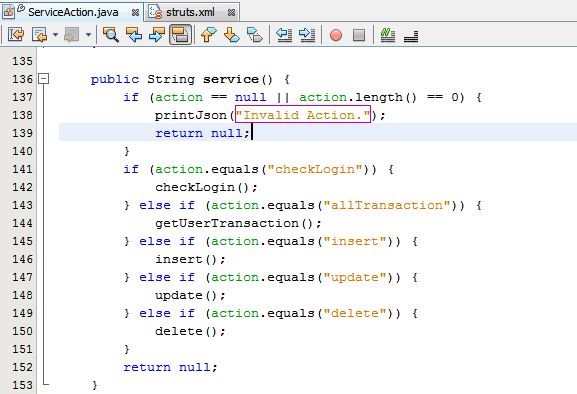Image resolution: width=577 pixels, height=394 pixels.
Task: Click the "Invalid Action." string literal
Action: tap(303, 115)
